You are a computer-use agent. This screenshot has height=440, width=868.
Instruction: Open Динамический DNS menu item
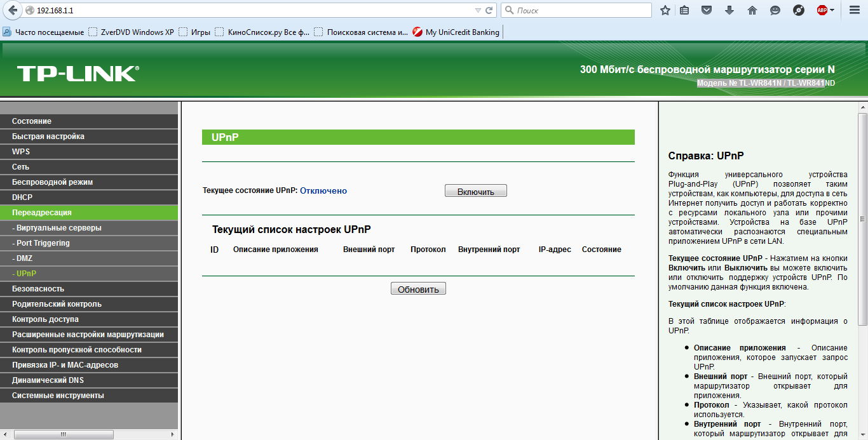coord(89,380)
